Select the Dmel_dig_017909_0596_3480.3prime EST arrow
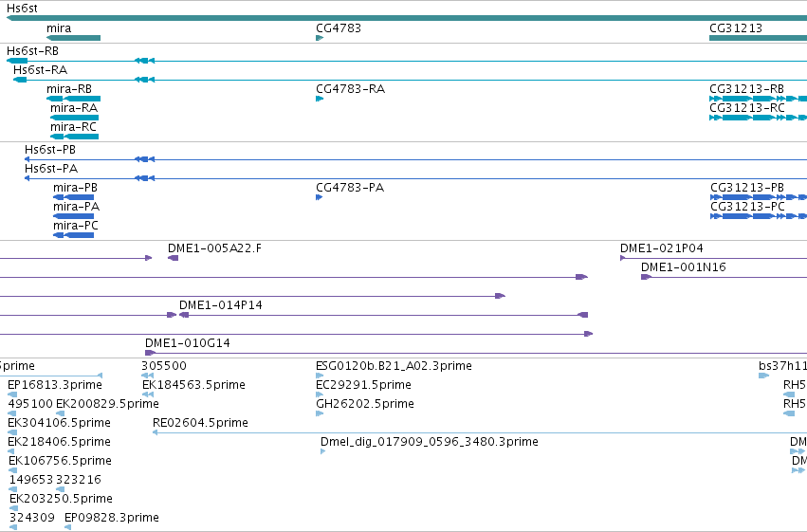The height and width of the screenshot is (532, 807). (322, 451)
